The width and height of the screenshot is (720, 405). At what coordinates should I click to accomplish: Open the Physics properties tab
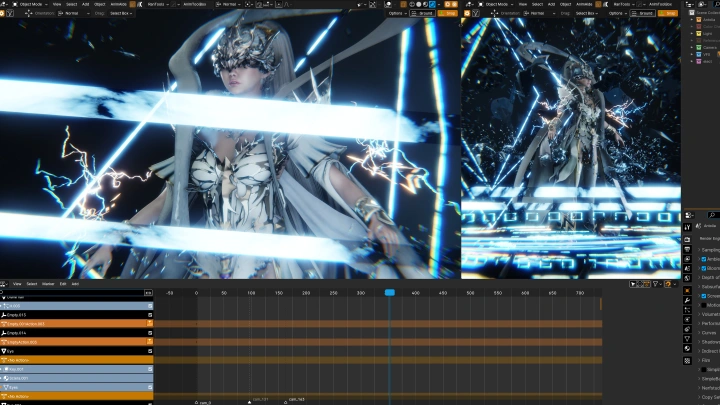(x=687, y=320)
